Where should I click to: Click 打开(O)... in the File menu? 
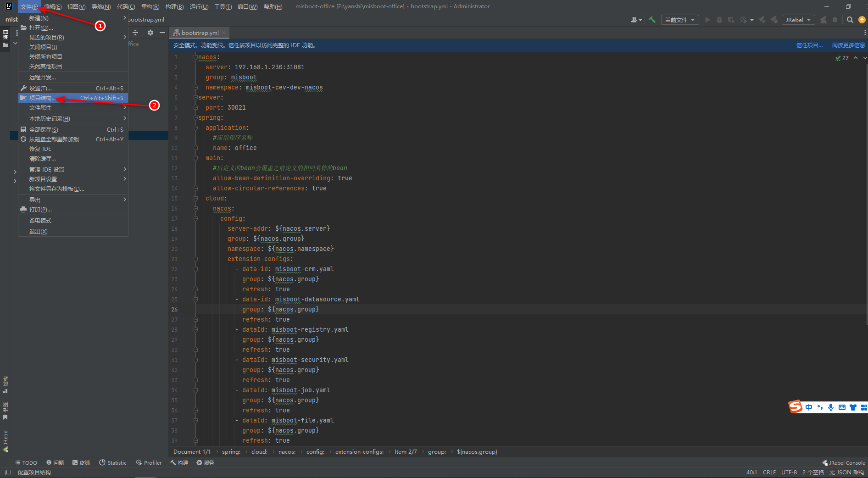point(73,28)
